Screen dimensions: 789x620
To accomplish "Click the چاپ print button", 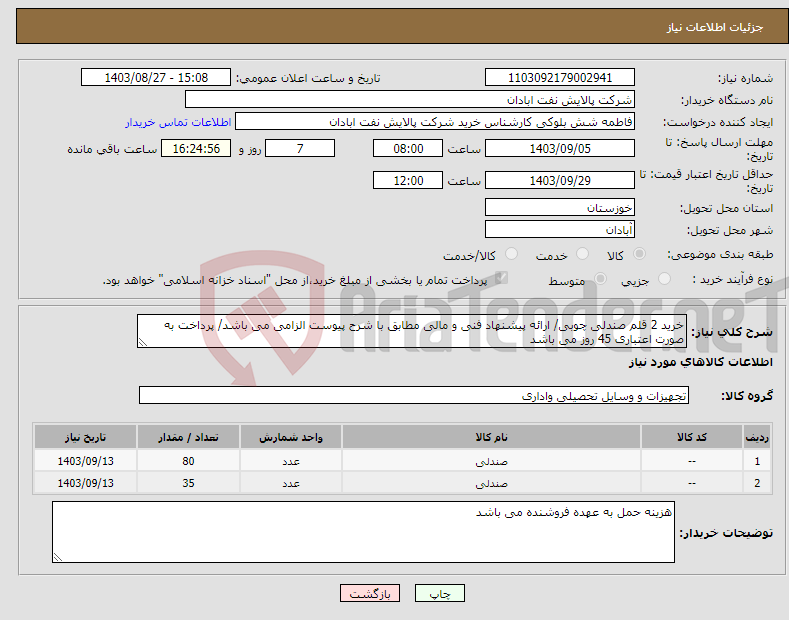I will tap(440, 594).
